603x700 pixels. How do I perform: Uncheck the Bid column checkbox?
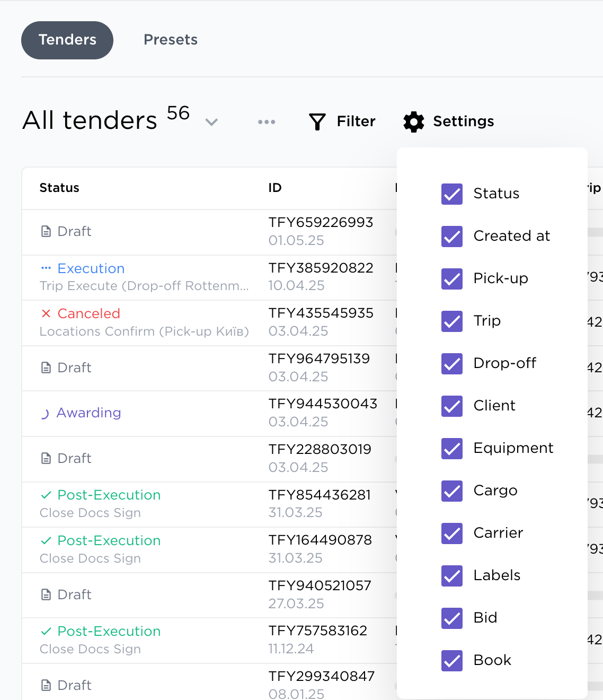click(x=452, y=618)
